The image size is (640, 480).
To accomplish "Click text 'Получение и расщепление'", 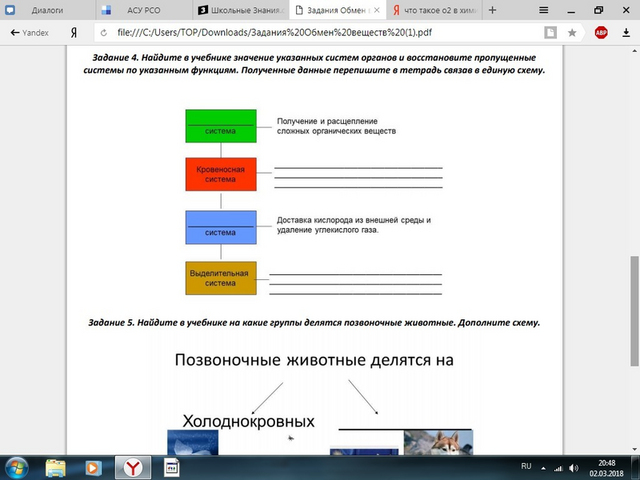I will pyautogui.click(x=327, y=121).
